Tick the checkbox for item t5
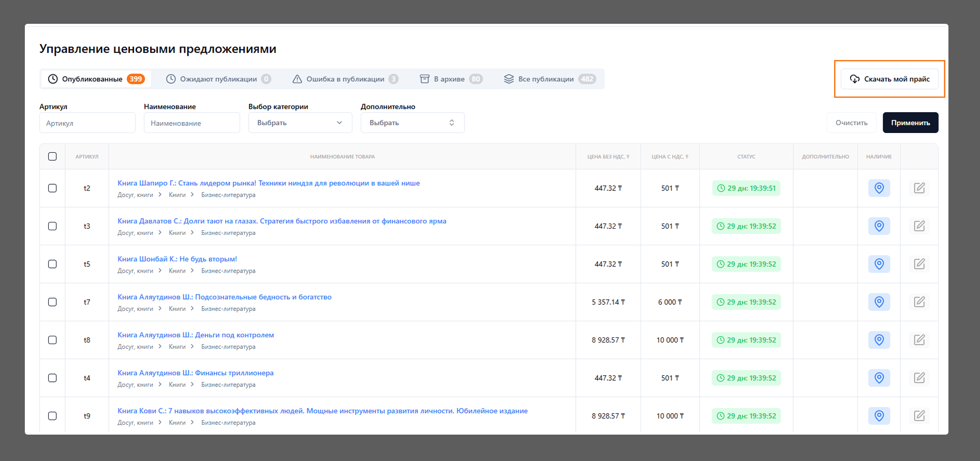This screenshot has height=461, width=980. [x=52, y=264]
